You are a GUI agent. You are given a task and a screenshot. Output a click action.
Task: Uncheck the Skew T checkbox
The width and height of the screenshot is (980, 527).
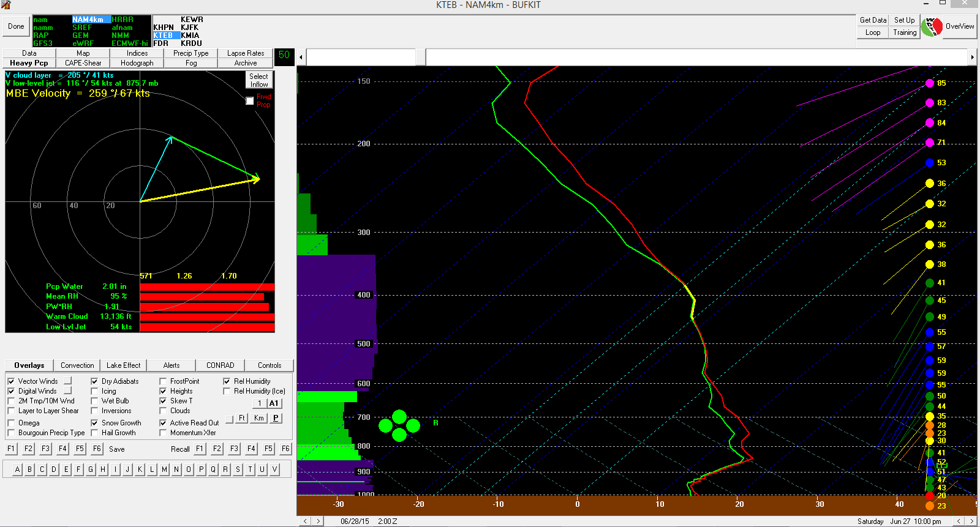point(163,401)
